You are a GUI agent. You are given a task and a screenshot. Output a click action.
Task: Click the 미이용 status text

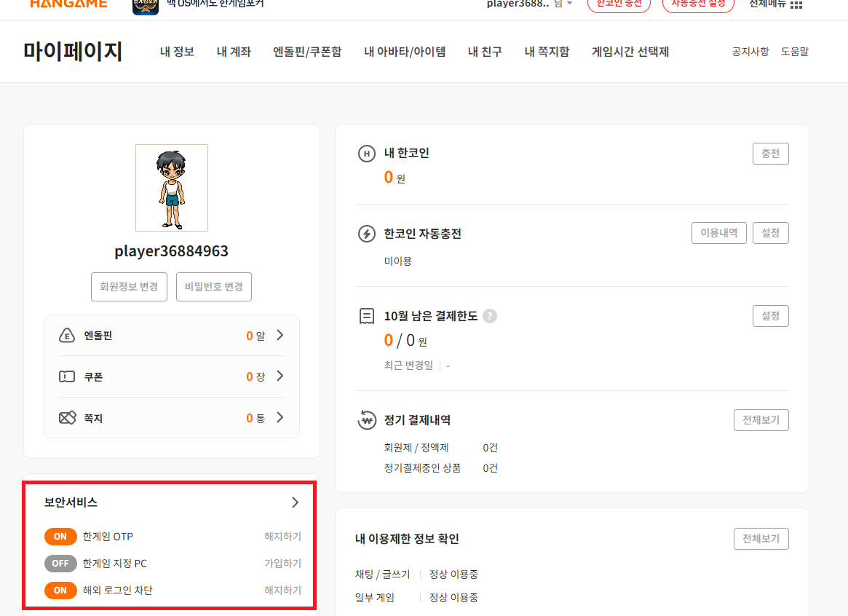click(398, 261)
